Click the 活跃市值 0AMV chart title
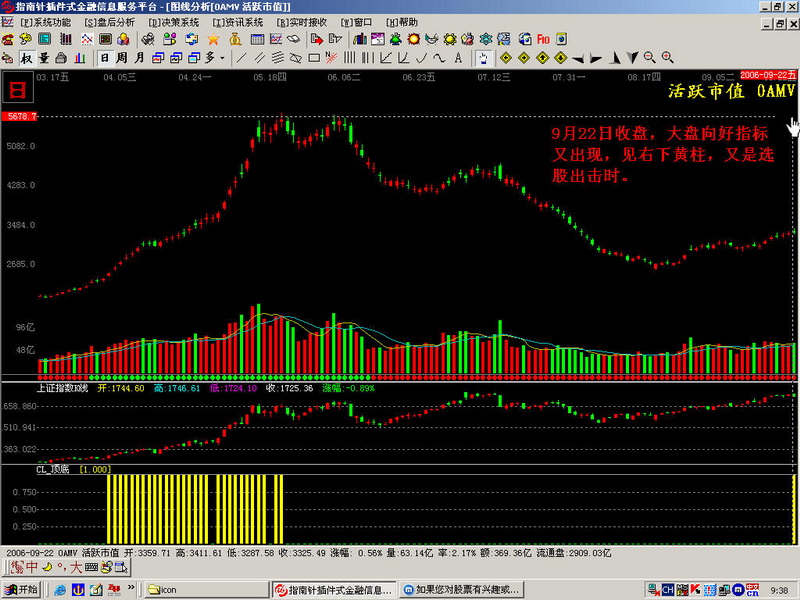The width and height of the screenshot is (800, 600). coord(731,91)
